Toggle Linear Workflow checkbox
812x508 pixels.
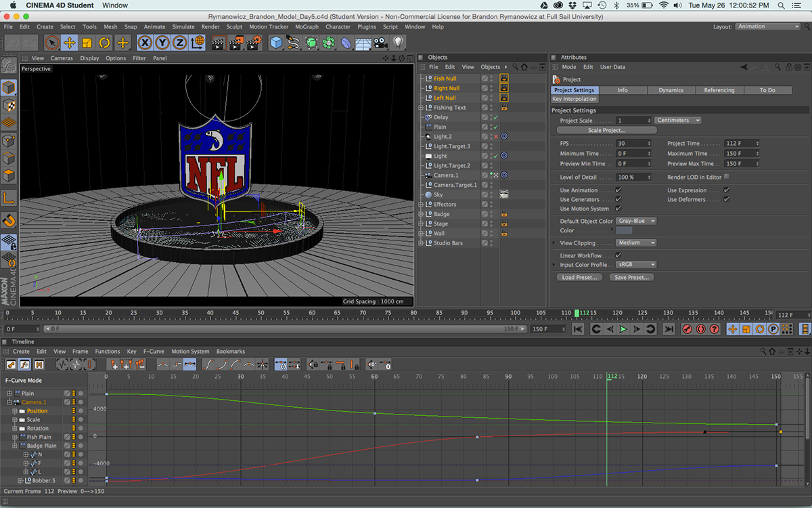(618, 255)
